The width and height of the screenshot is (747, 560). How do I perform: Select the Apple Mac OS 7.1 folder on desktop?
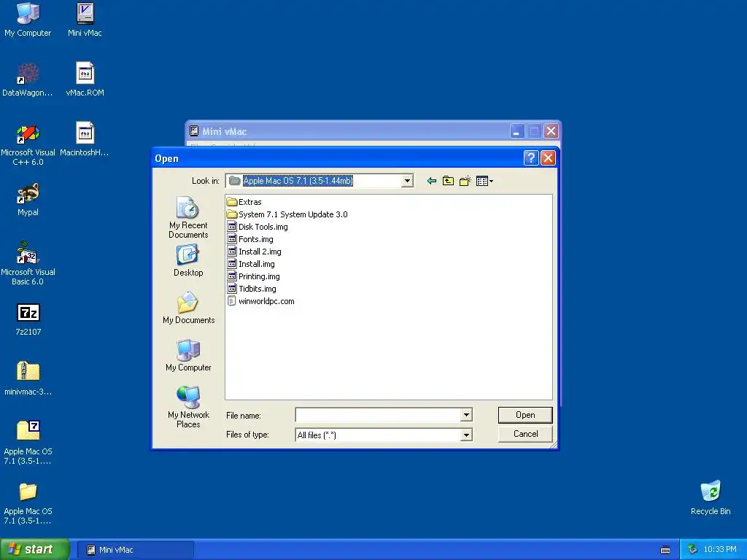pos(28,503)
